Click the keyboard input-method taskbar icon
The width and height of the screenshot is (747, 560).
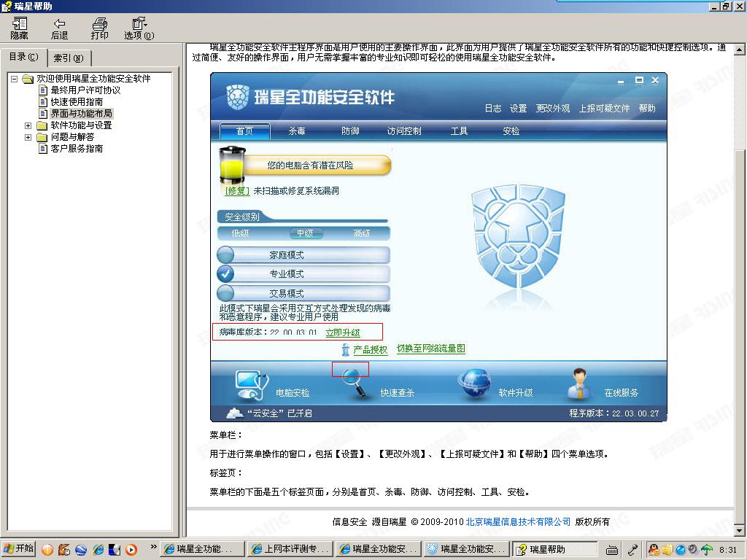click(612, 550)
